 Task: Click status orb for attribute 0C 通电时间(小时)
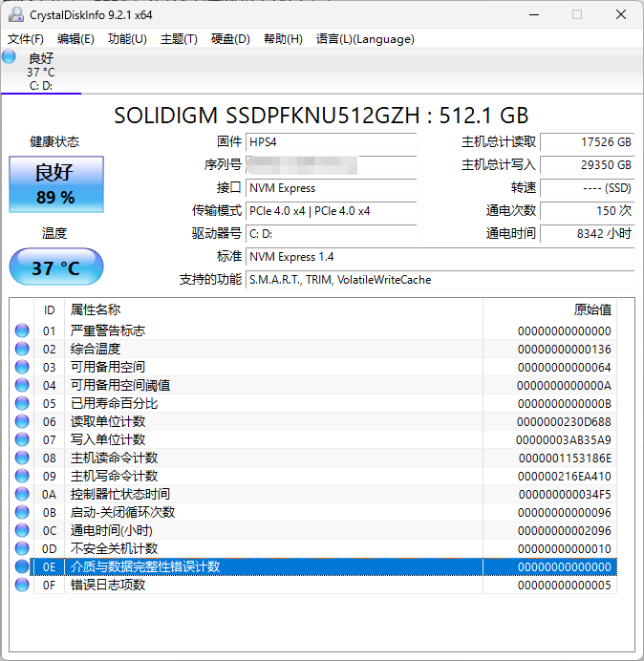[22, 530]
